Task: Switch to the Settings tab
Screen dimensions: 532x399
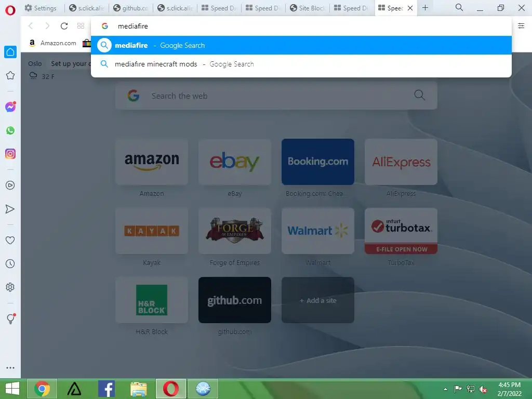Action: pyautogui.click(x=41, y=8)
